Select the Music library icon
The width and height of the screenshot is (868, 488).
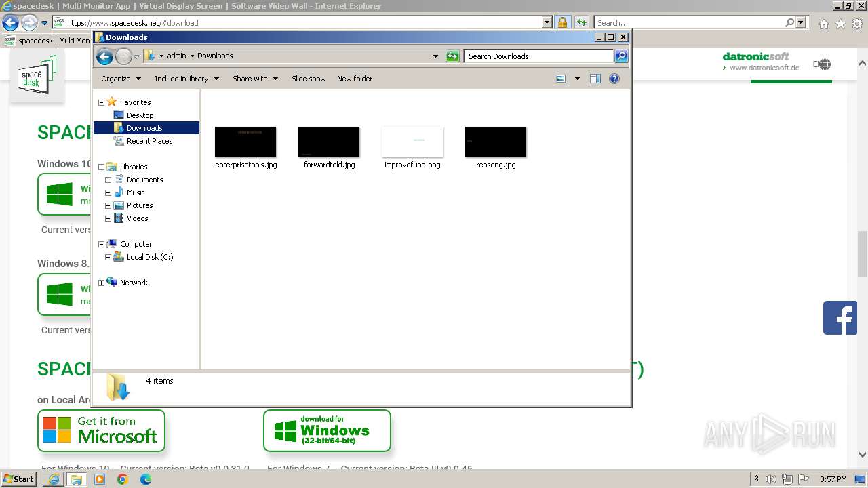(119, 192)
